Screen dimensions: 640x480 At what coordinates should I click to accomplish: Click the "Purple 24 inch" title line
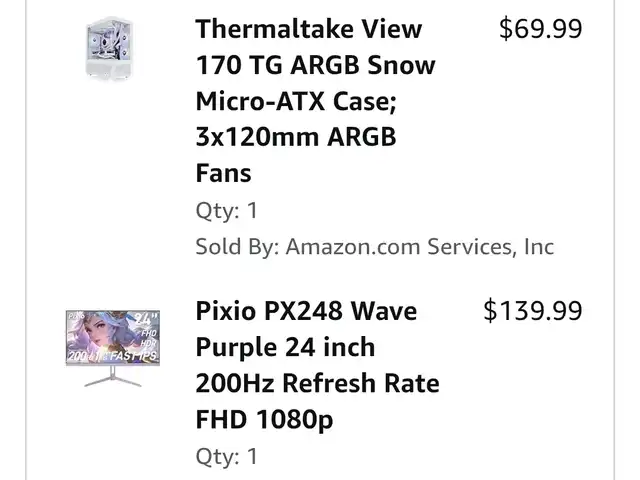coord(285,347)
